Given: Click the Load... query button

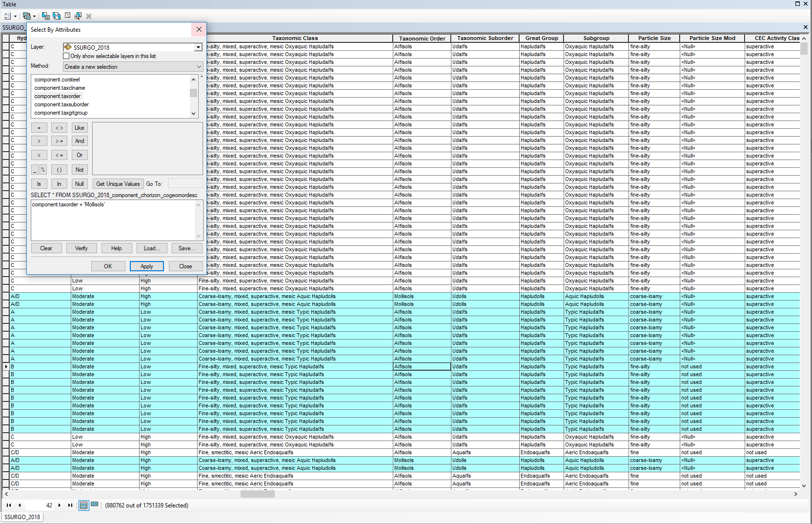Looking at the screenshot, I should point(152,248).
